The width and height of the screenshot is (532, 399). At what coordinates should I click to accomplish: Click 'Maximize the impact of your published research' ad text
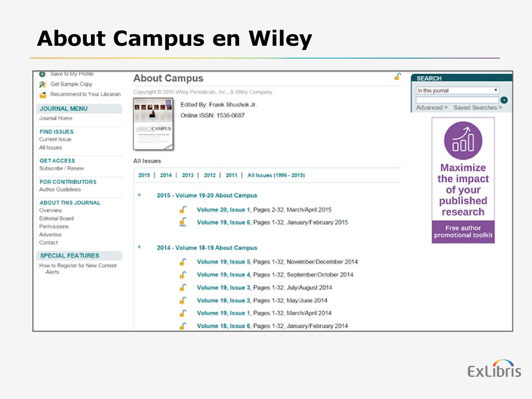pyautogui.click(x=463, y=190)
